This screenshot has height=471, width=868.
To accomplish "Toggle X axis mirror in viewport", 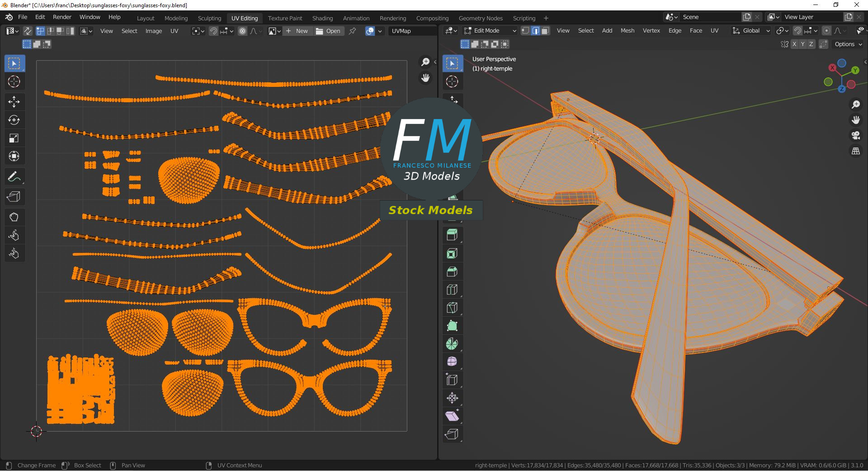I will pyautogui.click(x=794, y=44).
